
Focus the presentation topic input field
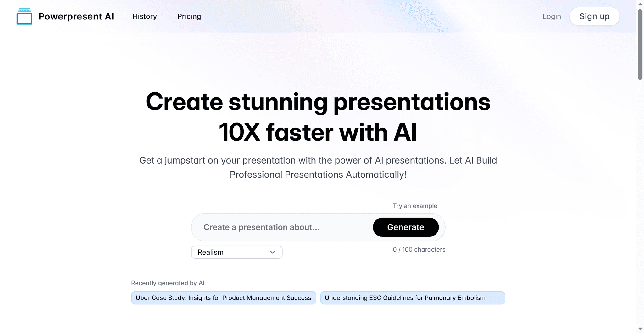click(x=283, y=227)
